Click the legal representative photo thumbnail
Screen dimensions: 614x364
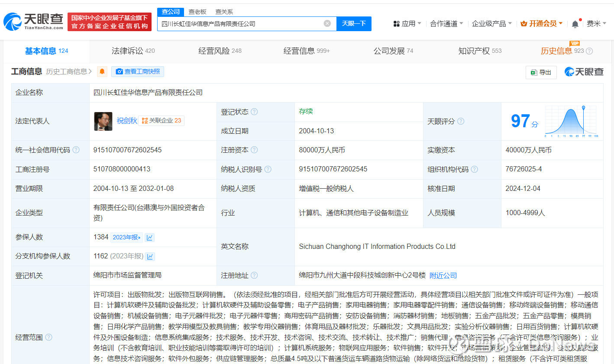click(x=103, y=121)
